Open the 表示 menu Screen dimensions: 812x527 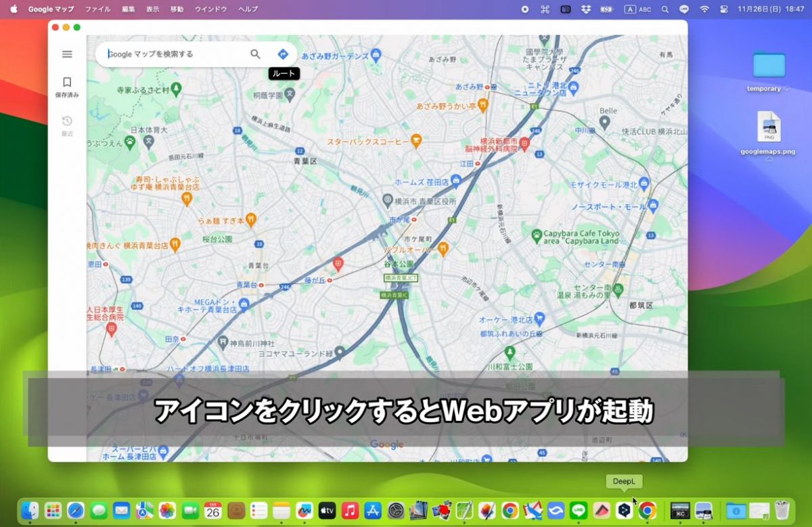click(153, 9)
